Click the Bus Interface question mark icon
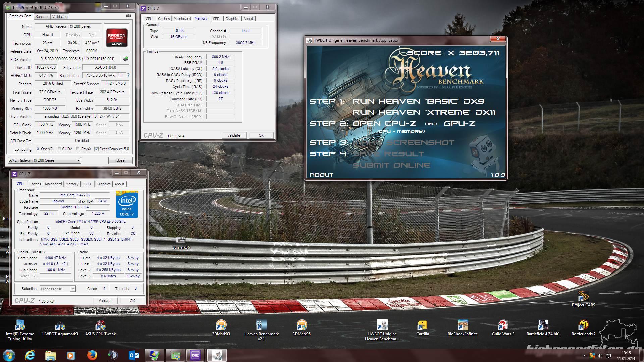The image size is (644, 362). point(128,75)
